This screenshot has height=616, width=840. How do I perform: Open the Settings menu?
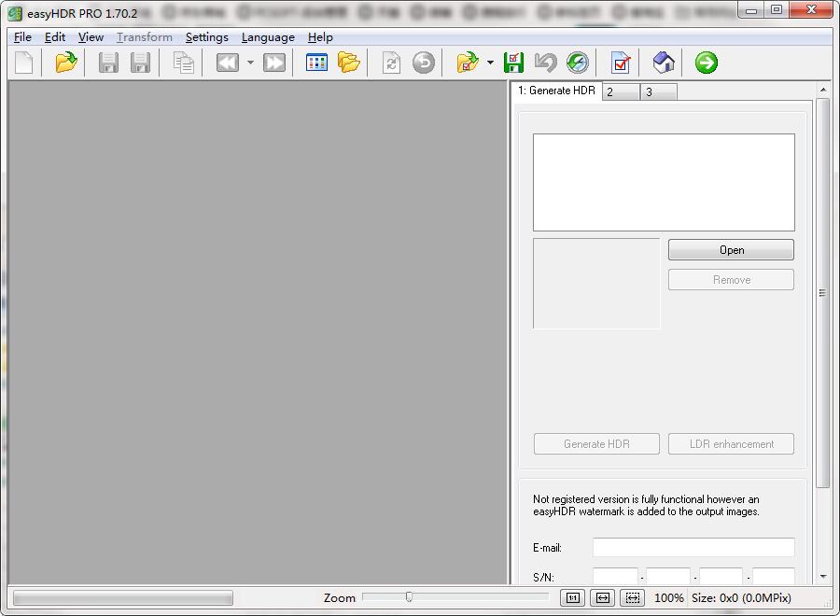[206, 37]
